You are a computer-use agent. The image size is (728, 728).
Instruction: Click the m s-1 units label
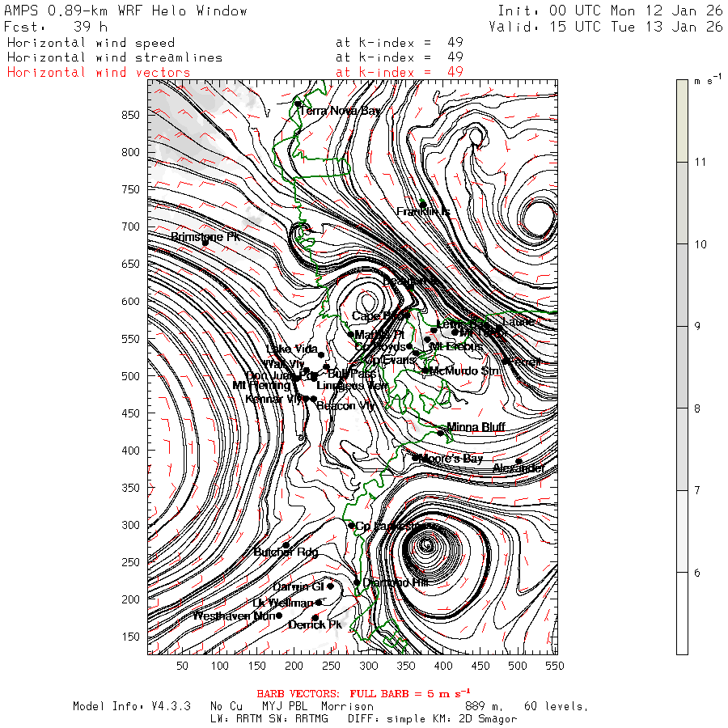tap(708, 80)
